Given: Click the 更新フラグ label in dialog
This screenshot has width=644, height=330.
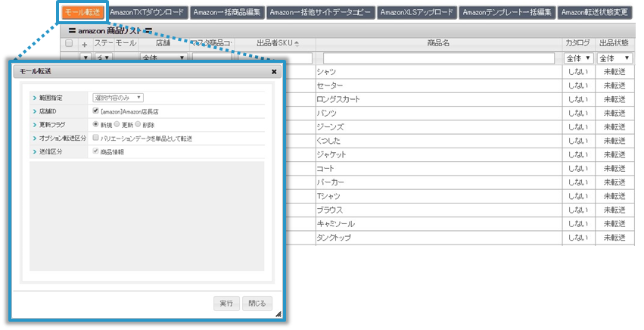Looking at the screenshot, I should (x=52, y=125).
